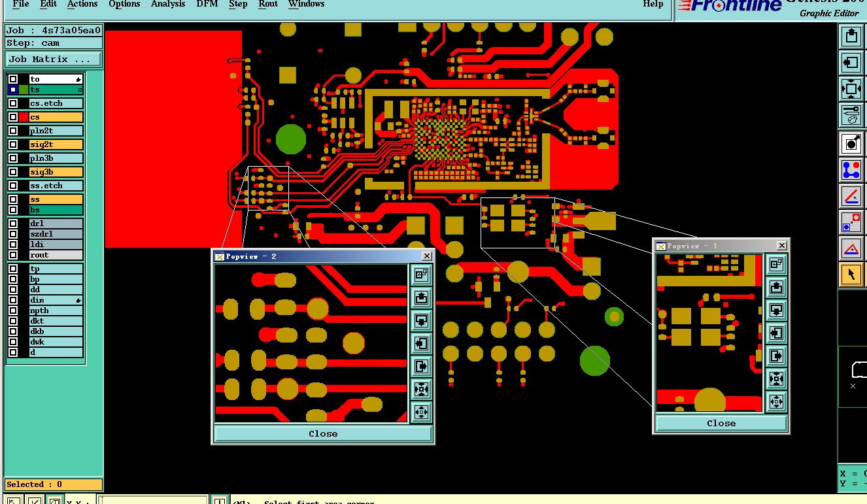Viewport: 867px width, 504px height.
Task: Click the wrench and palette settings icon
Action: click(x=851, y=115)
